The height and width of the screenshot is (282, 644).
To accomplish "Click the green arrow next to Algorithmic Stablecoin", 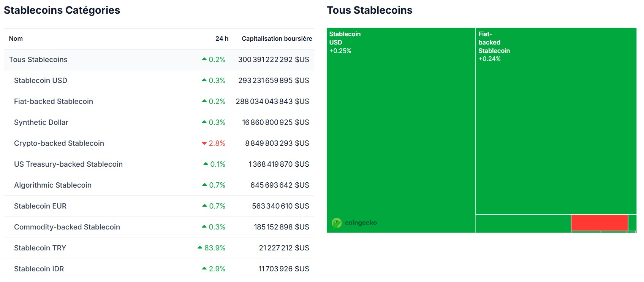I will tap(205, 185).
